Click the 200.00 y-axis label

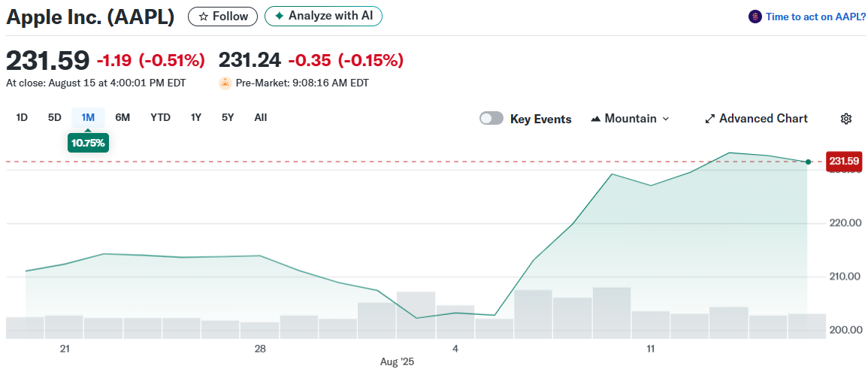click(x=848, y=330)
